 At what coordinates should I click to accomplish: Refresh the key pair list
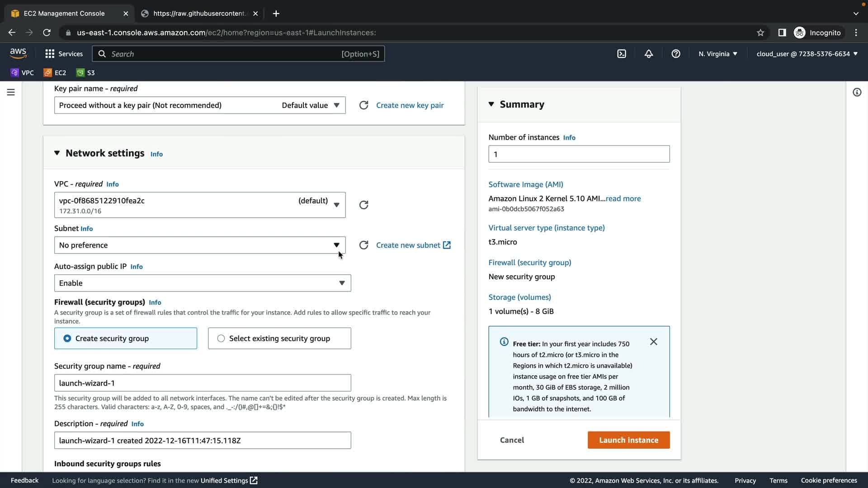pyautogui.click(x=363, y=105)
